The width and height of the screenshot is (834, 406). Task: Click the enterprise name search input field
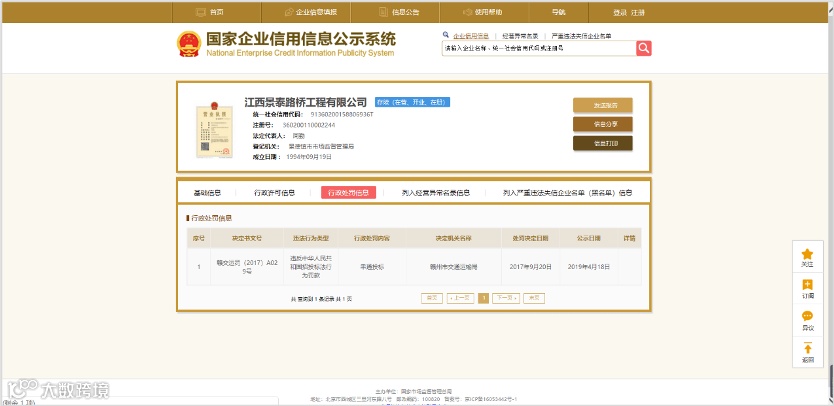tap(539, 48)
